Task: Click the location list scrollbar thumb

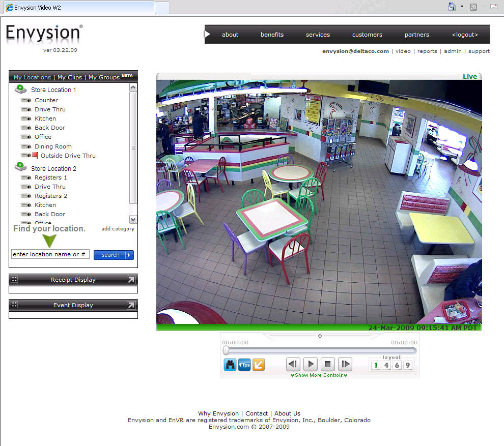Action: pyautogui.click(x=133, y=147)
